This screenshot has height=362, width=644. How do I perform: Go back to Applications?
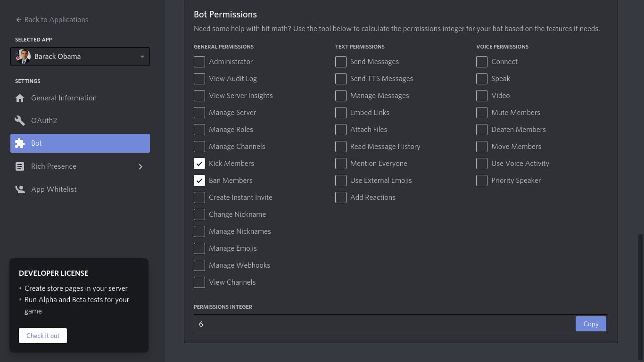coord(52,20)
